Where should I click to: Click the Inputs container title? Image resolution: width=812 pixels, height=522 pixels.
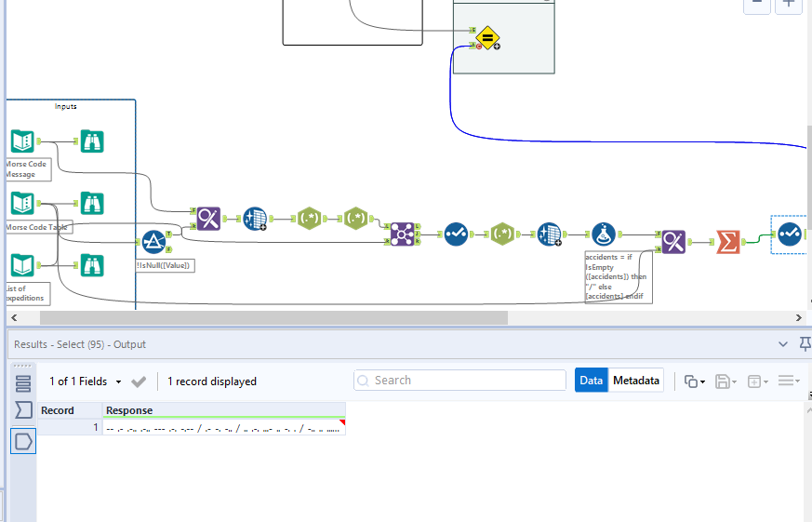tap(66, 106)
